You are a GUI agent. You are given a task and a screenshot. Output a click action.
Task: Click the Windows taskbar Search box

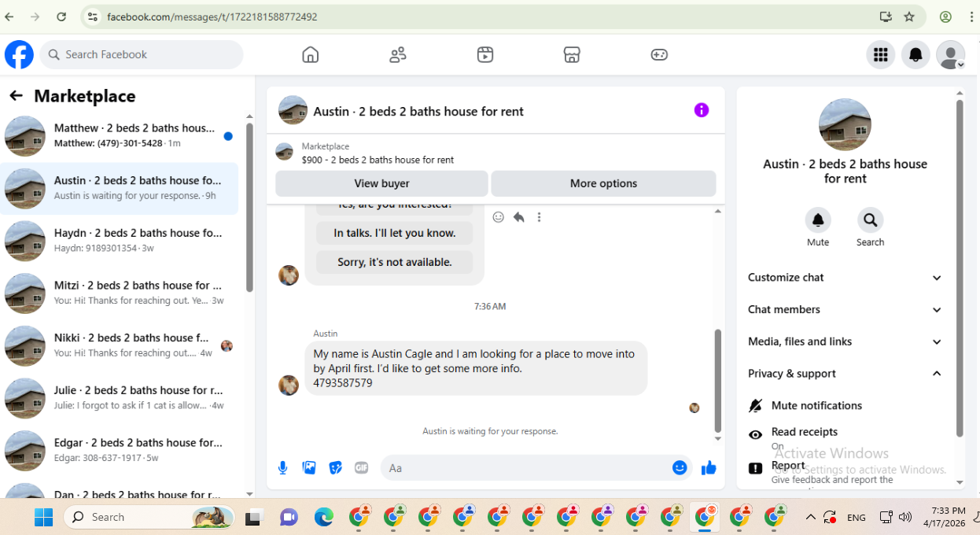[149, 517]
